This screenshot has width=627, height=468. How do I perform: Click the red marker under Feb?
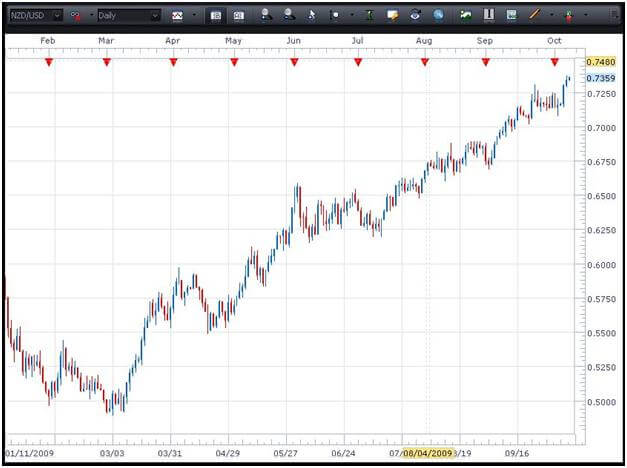pyautogui.click(x=48, y=62)
